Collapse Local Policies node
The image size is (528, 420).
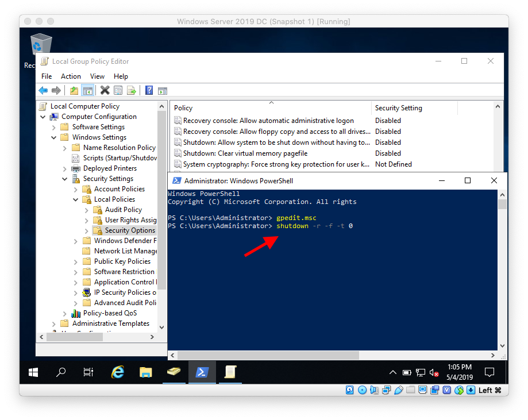[x=75, y=200]
